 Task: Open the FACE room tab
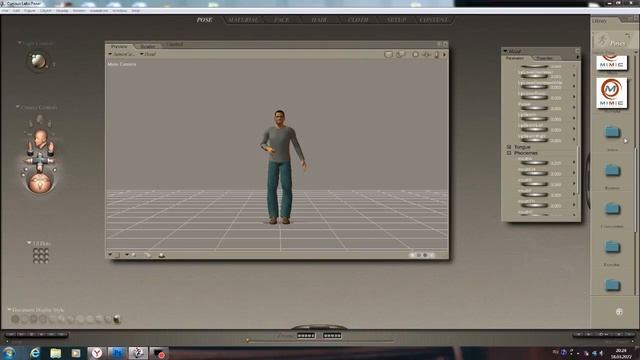(x=282, y=20)
